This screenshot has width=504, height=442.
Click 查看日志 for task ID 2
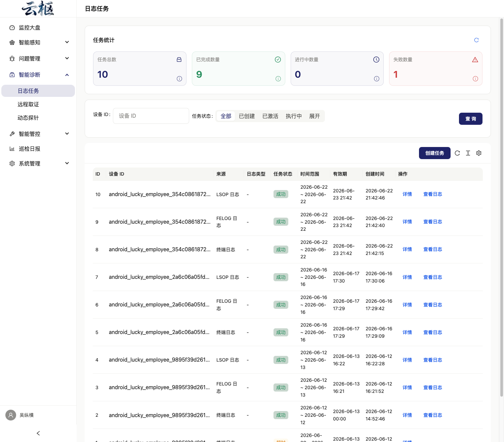click(x=433, y=415)
